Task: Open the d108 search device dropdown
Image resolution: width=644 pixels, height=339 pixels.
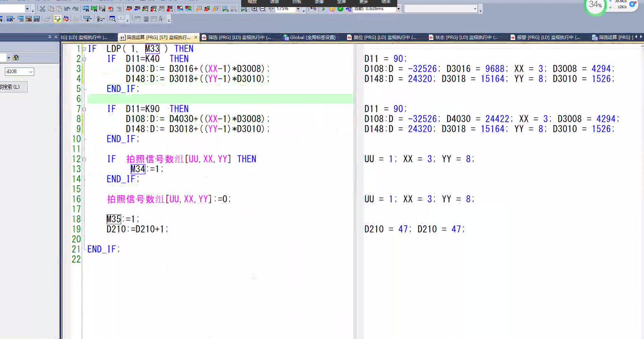Action: (30, 72)
